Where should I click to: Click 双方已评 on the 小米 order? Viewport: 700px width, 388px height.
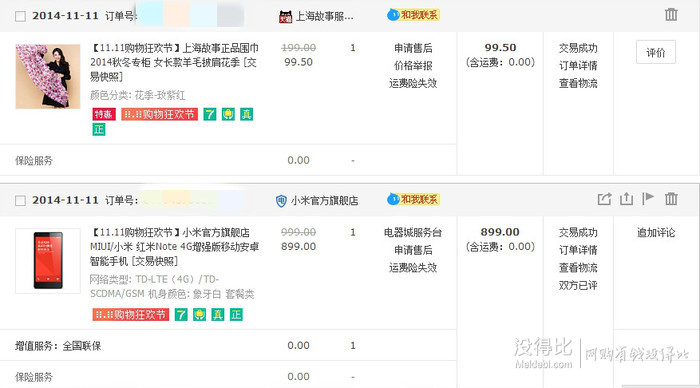point(578,285)
